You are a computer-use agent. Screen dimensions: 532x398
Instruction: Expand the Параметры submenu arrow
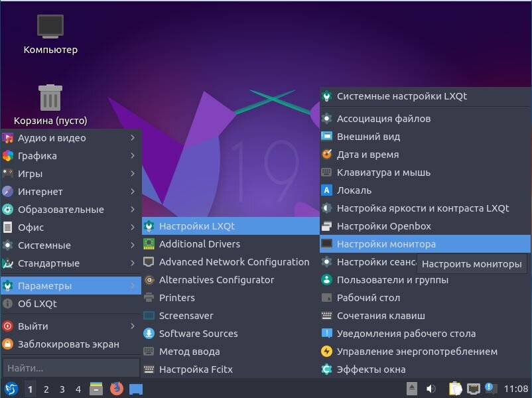tap(133, 286)
